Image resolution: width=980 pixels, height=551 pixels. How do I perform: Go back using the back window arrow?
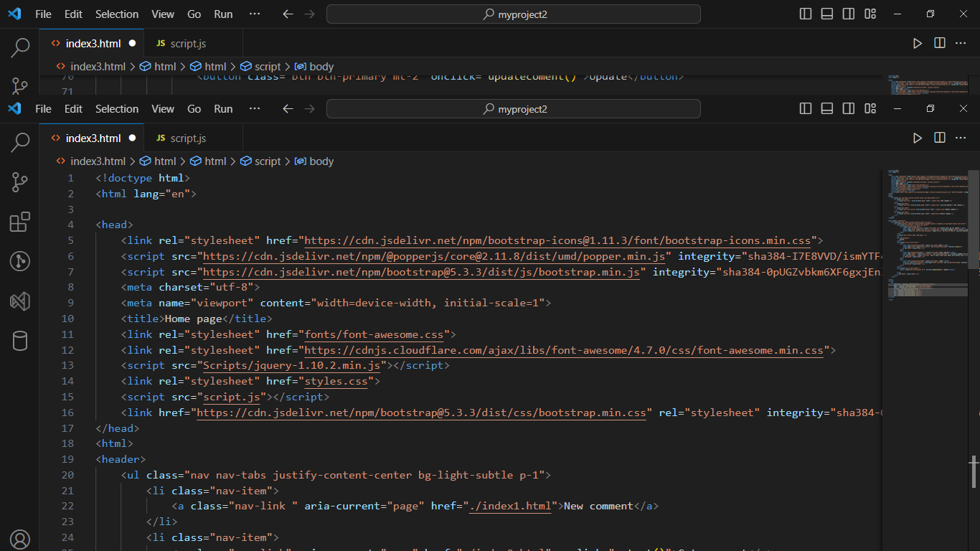(x=288, y=14)
